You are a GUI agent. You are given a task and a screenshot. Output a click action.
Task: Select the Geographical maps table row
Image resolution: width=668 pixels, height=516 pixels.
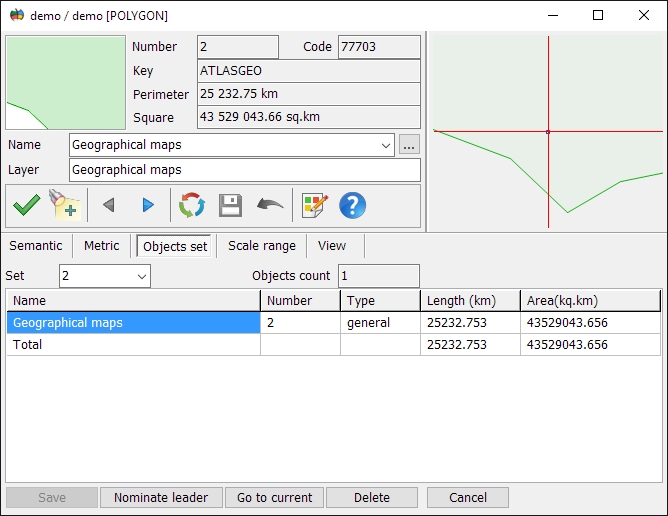tap(133, 323)
